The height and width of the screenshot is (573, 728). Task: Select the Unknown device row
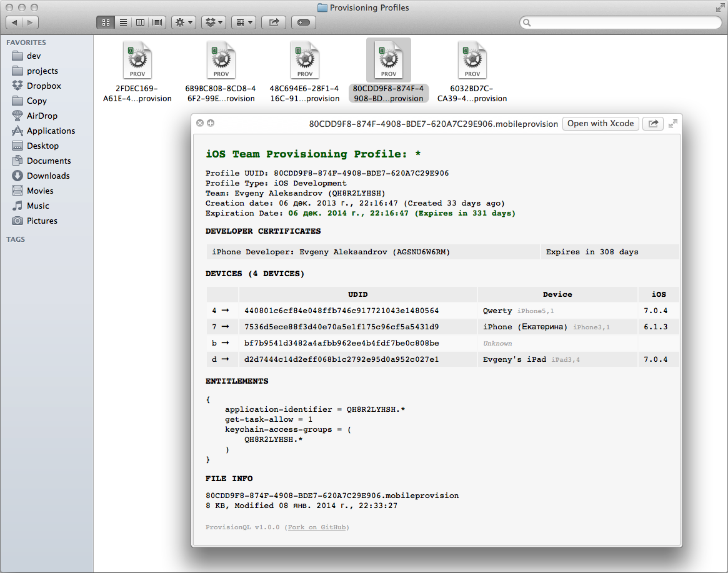[x=443, y=343]
